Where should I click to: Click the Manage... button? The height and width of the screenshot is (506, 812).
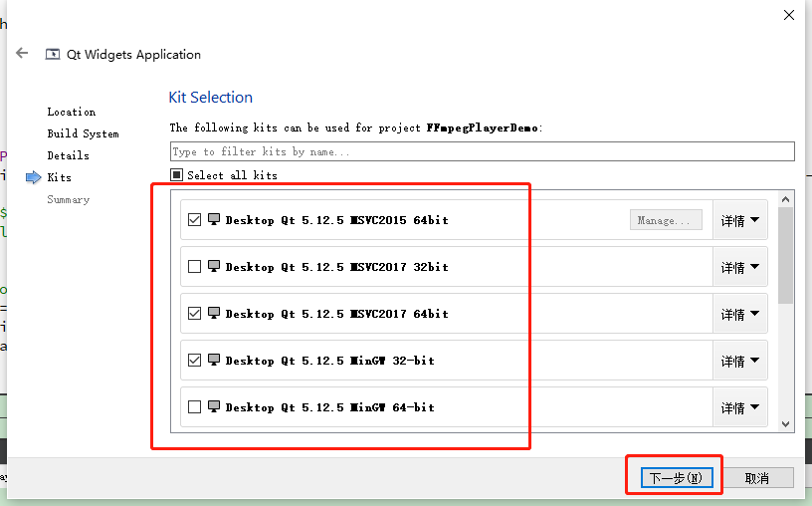(666, 220)
